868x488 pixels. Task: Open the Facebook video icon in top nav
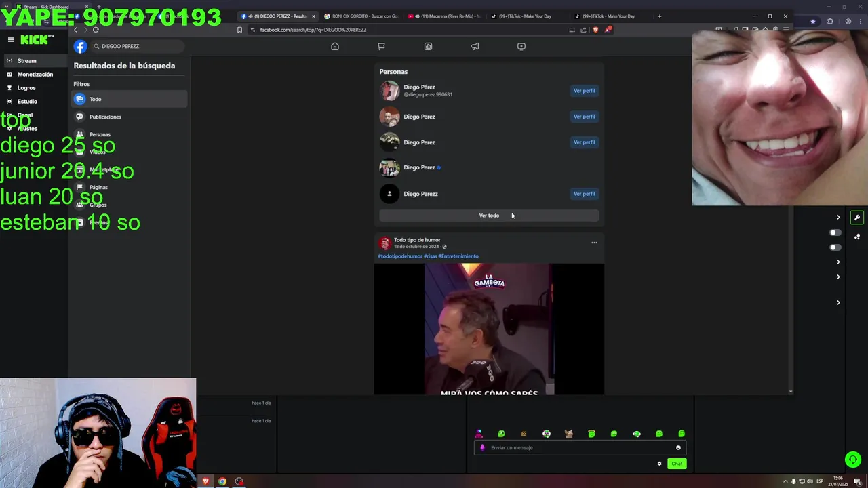pyautogui.click(x=521, y=46)
